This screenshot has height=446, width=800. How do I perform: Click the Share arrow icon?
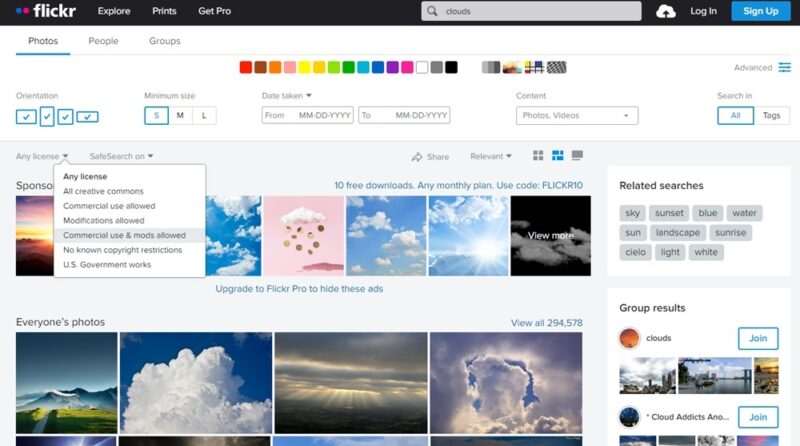(417, 157)
